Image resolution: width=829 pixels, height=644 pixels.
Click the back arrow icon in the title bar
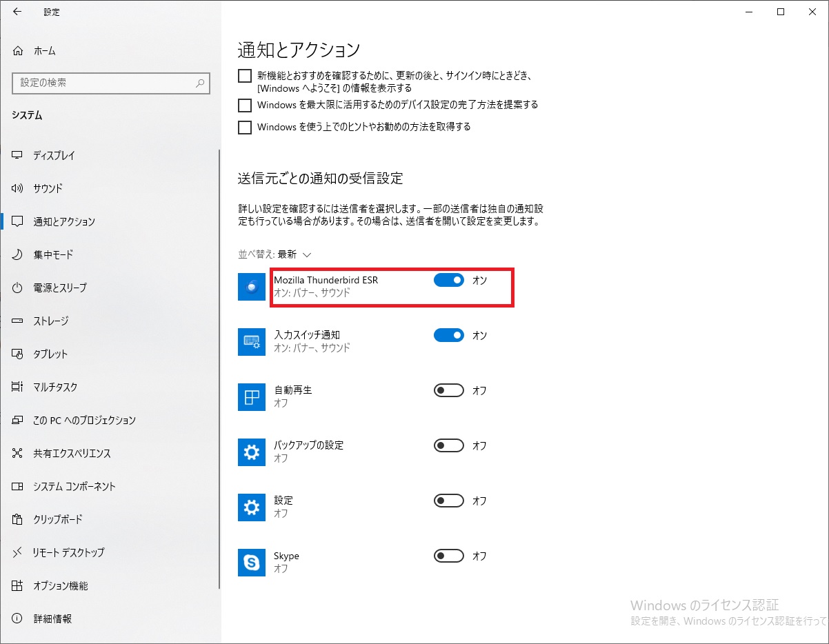pyautogui.click(x=17, y=12)
